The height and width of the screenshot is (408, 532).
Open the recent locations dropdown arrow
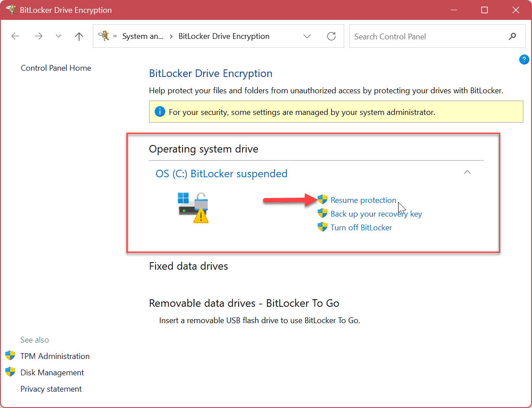58,36
